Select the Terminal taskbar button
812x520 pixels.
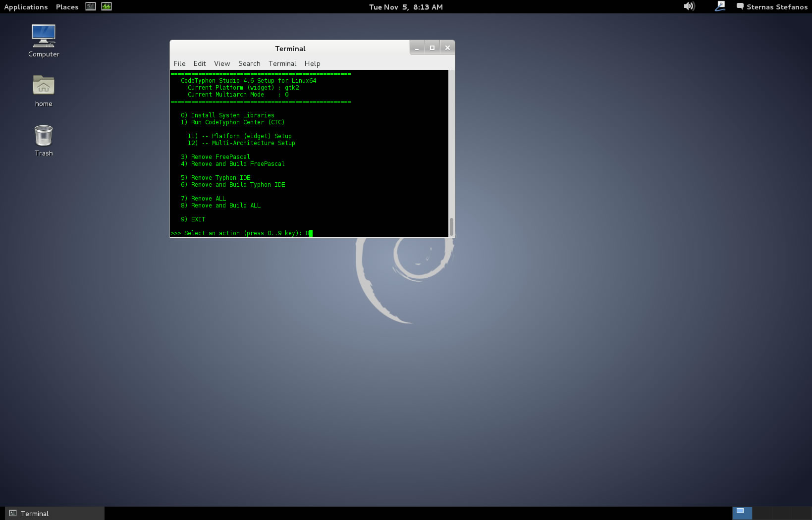pos(54,514)
